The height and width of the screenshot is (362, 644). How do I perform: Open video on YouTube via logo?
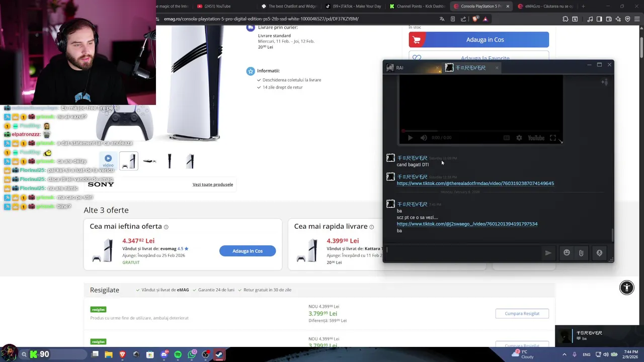(x=536, y=138)
